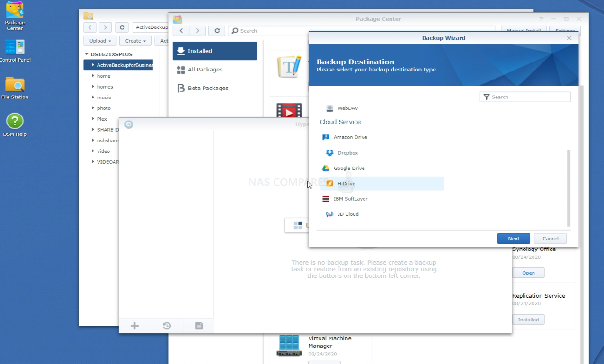Open Package Center desktop icon
This screenshot has width=604, height=364.
[15, 15]
